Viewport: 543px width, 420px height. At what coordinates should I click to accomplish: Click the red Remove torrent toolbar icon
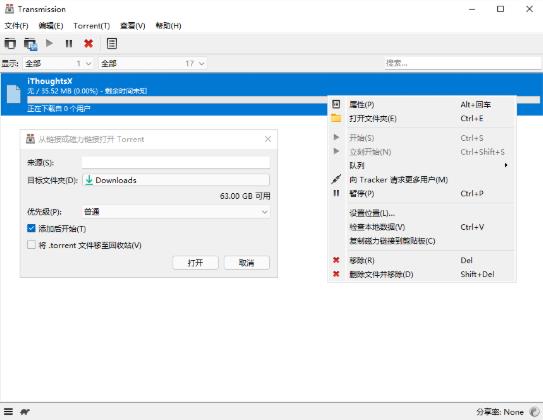click(x=89, y=43)
